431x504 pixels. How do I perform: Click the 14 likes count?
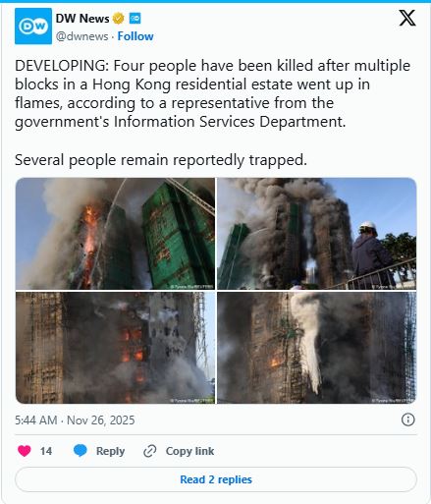pyautogui.click(x=46, y=451)
